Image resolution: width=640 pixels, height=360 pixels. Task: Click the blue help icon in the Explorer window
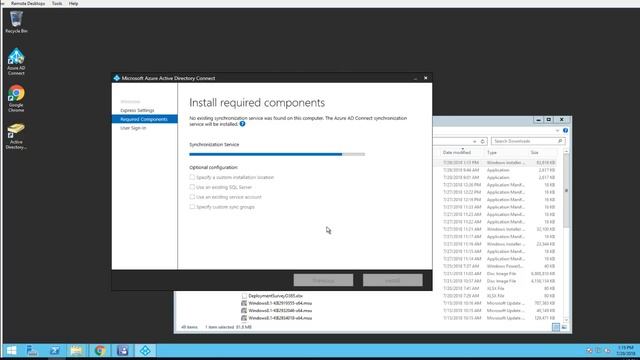coord(565,130)
